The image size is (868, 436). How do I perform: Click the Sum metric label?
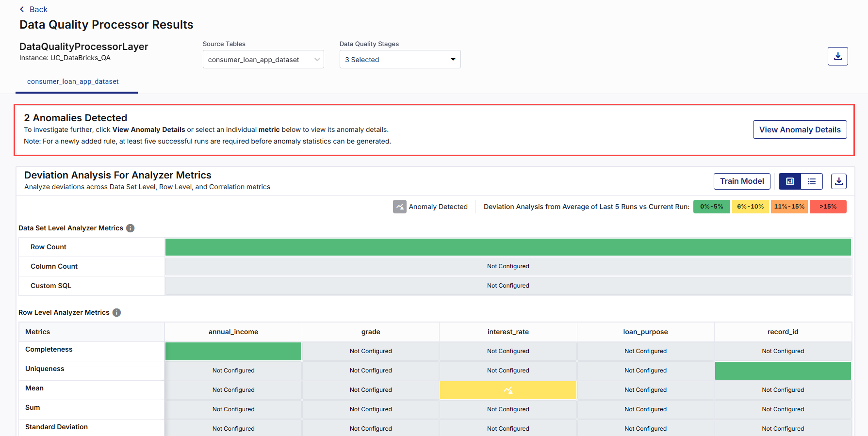(x=33, y=407)
